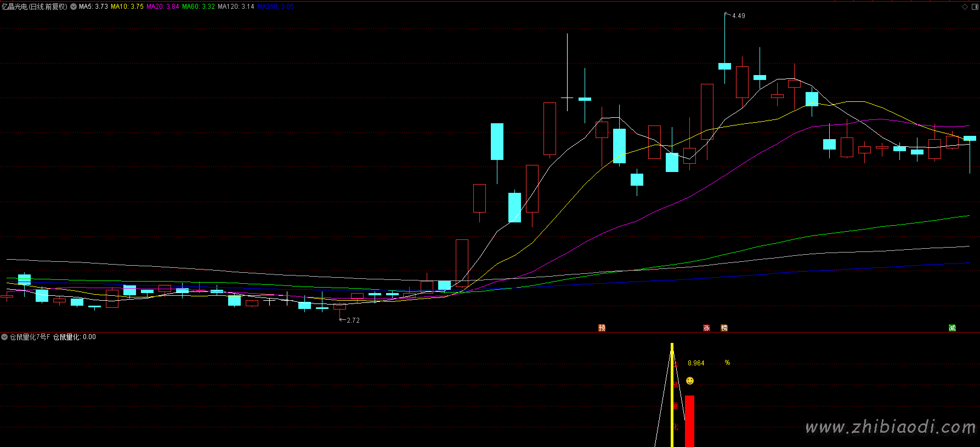
Task: Click the yellow smiley face signal icon
Action: click(690, 381)
